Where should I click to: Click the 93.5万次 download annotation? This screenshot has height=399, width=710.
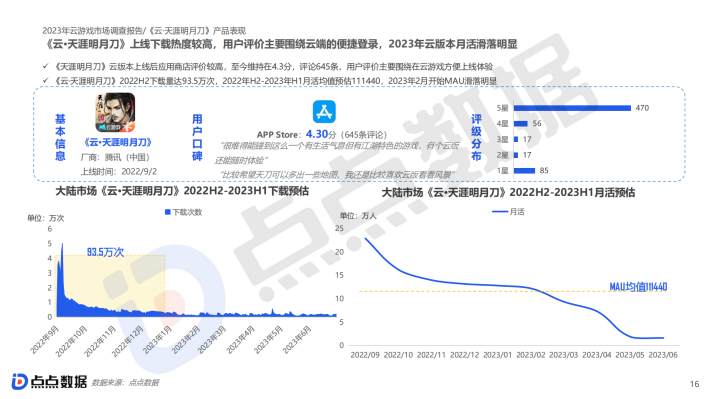106,252
